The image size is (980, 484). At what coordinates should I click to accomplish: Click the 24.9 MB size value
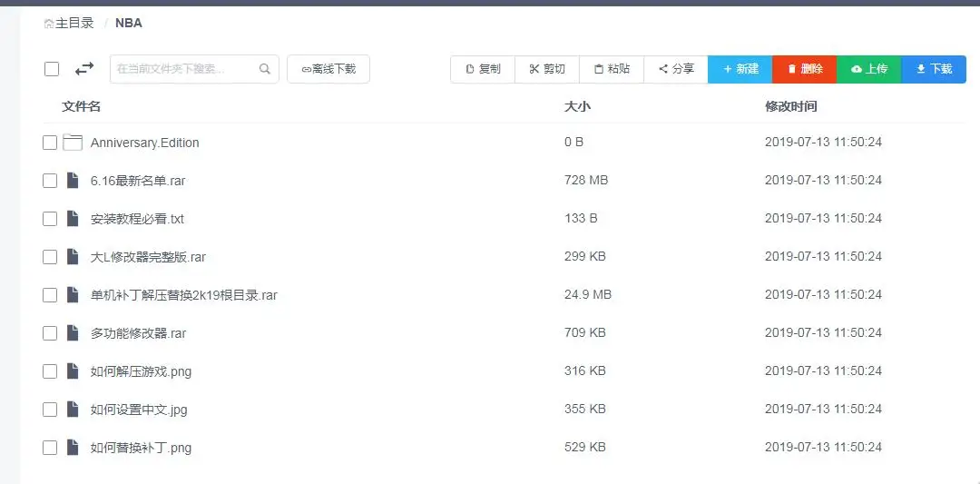coord(588,294)
